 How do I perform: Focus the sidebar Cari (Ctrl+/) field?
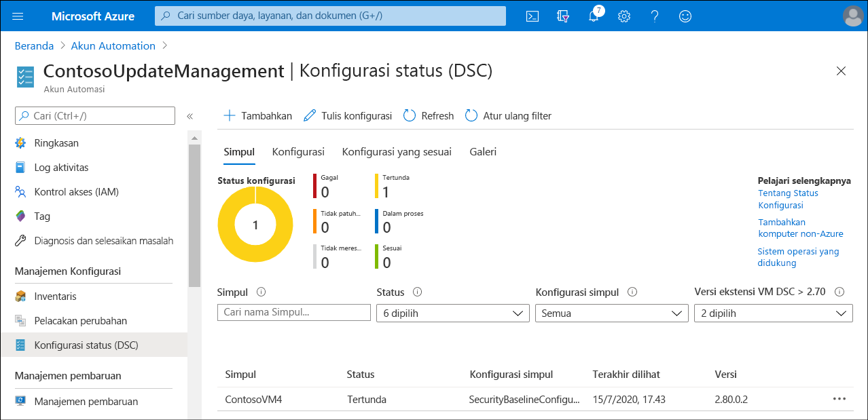pyautogui.click(x=95, y=116)
